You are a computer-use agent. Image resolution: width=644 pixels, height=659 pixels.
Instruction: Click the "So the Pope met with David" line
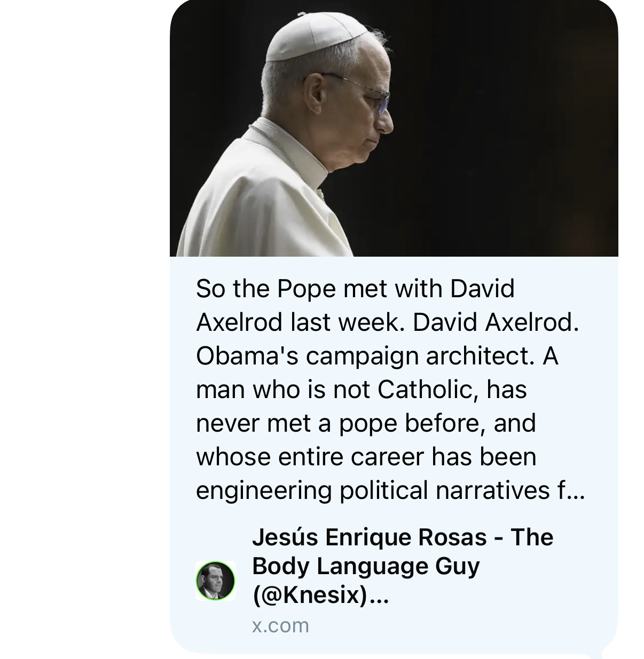point(355,289)
